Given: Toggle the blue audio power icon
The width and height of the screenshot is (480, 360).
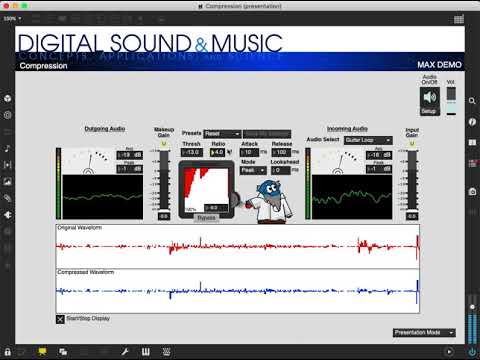Looking at the screenshot, I should (x=472, y=352).
